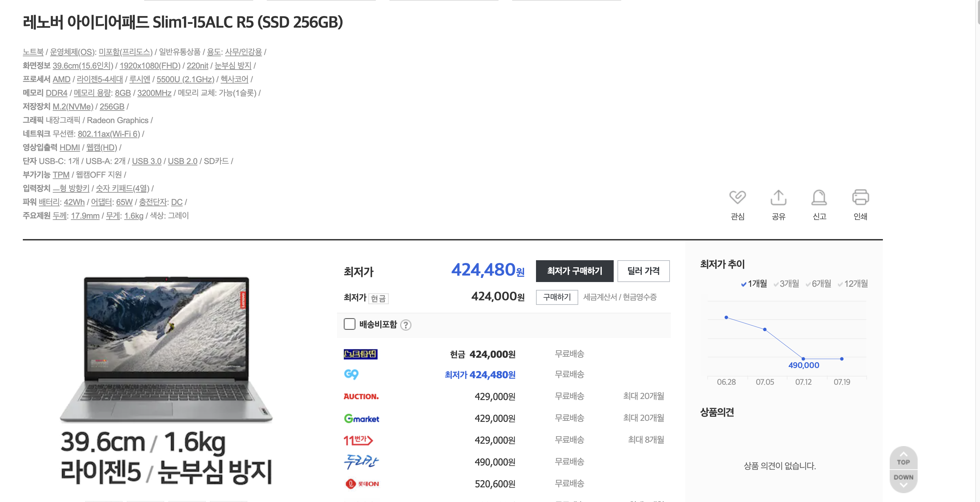Click the cash price 구매하기 button
The width and height of the screenshot is (980, 502).
557,297
